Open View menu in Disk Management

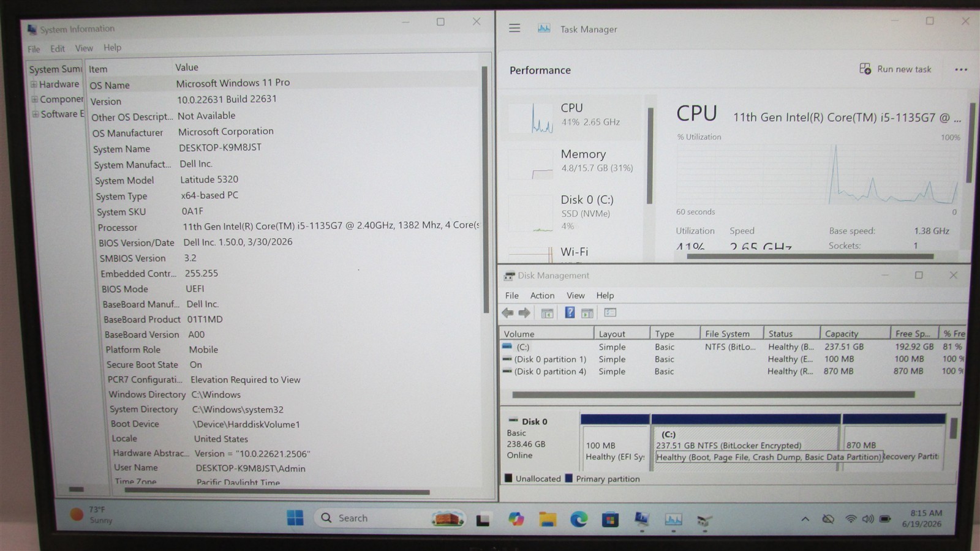[575, 295]
